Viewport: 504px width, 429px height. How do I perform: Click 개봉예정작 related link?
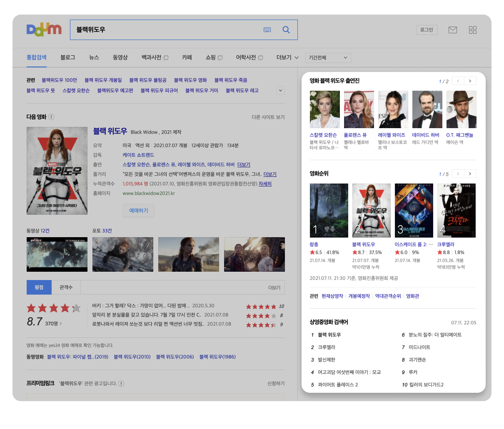[359, 296]
